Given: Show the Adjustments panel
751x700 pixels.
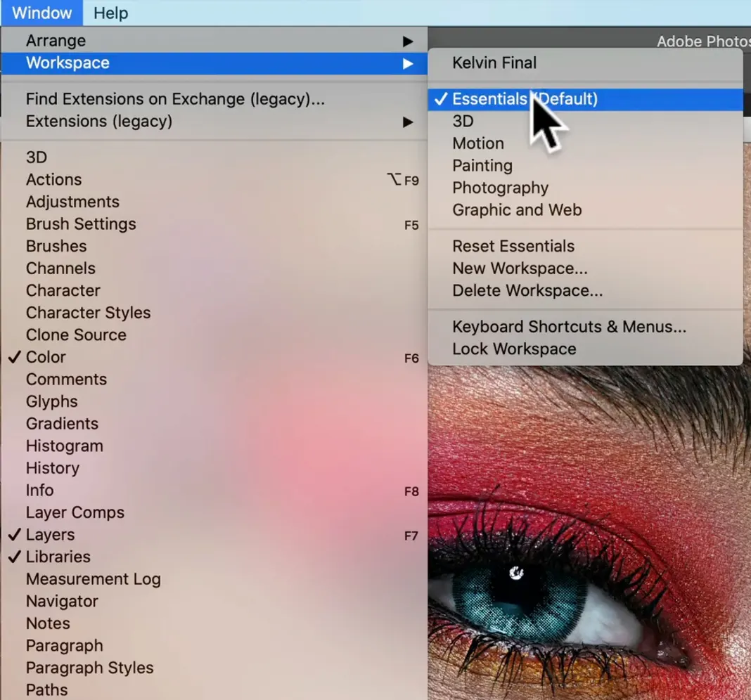Looking at the screenshot, I should pos(214,202).
